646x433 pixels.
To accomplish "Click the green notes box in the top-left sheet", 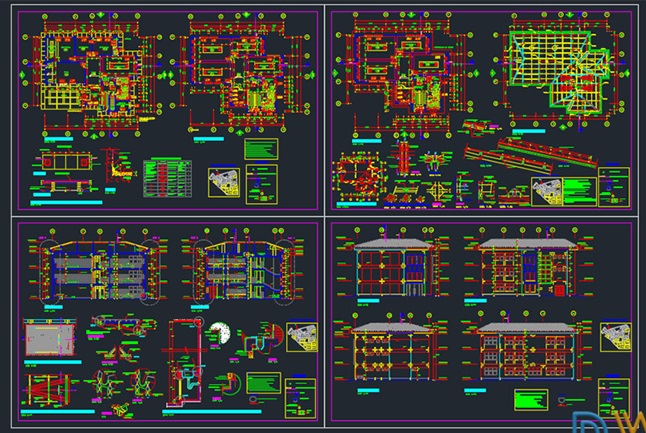I will (x=261, y=149).
